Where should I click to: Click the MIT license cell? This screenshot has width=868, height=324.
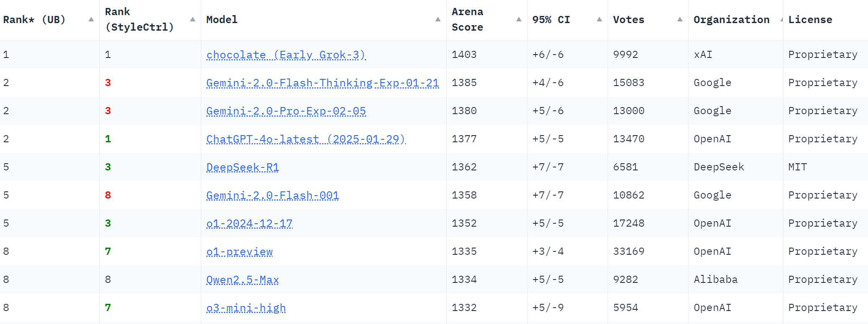coord(797,167)
